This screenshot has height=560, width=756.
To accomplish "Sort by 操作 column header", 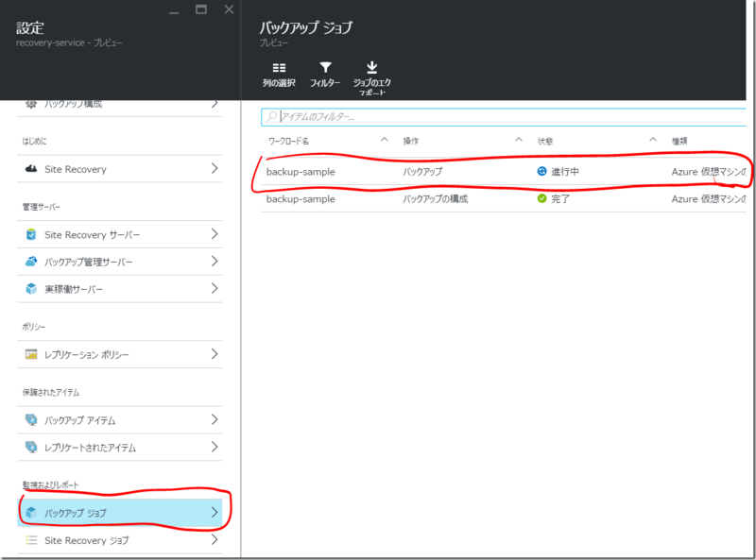I will (411, 141).
